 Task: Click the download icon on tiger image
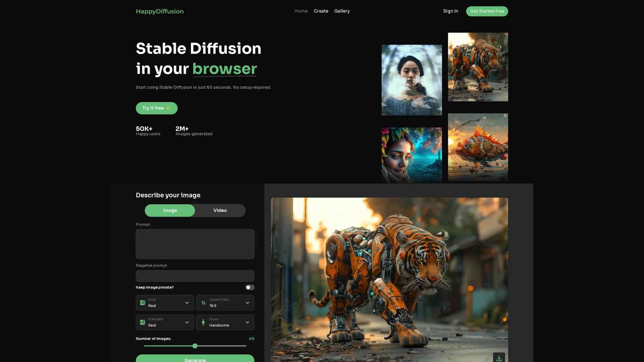pyautogui.click(x=499, y=358)
